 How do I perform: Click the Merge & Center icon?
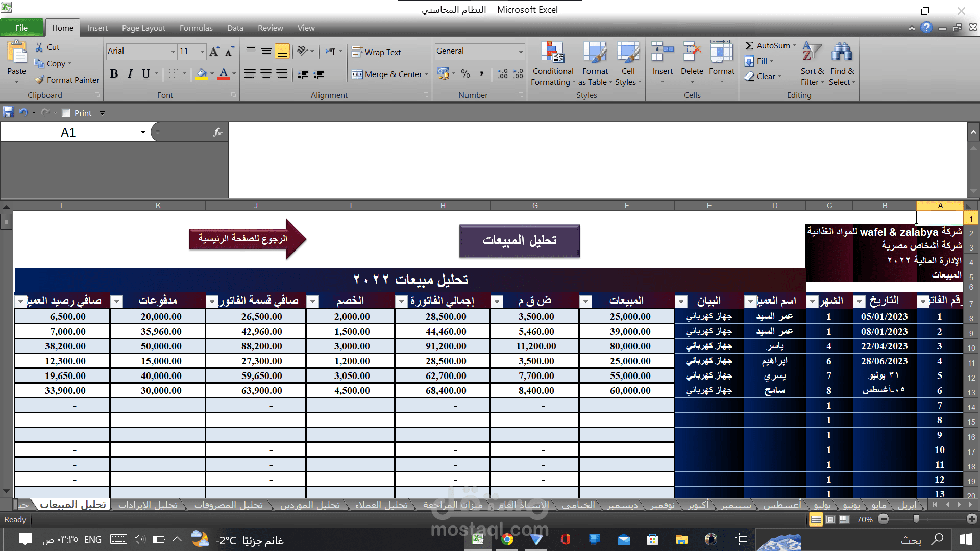(357, 74)
